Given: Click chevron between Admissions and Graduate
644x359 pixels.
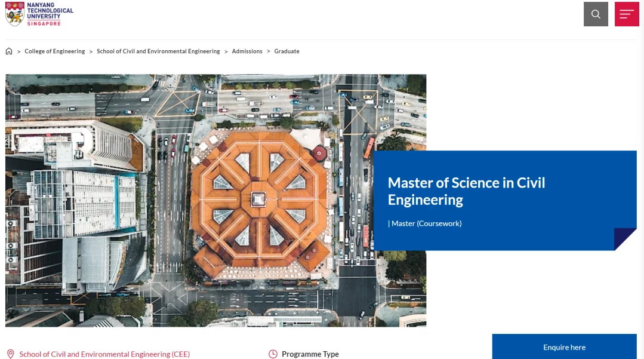Looking at the screenshot, I should [x=268, y=51].
